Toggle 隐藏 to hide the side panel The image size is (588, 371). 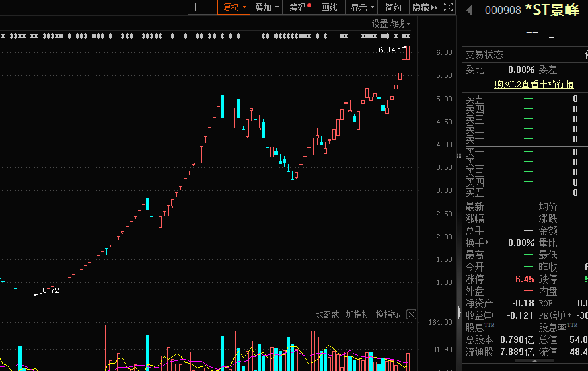[420, 7]
